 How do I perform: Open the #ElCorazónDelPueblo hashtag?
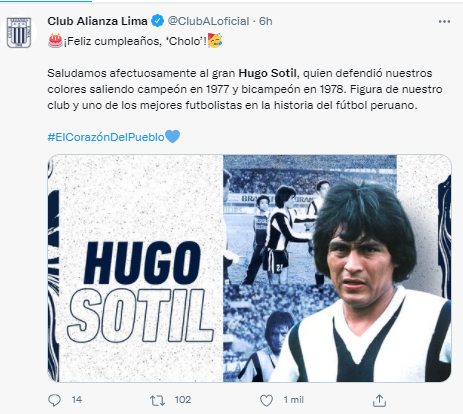[x=106, y=137]
